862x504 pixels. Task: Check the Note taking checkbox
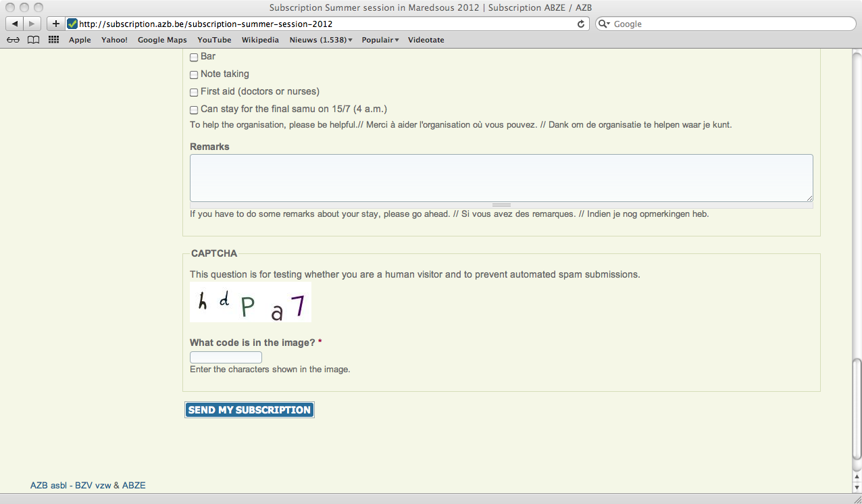coord(194,75)
